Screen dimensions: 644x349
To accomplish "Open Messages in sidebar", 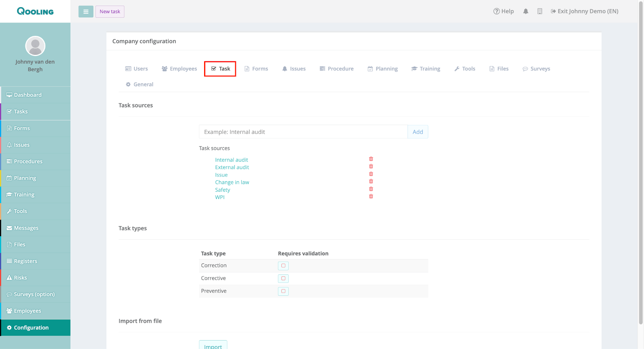I will click(x=35, y=228).
